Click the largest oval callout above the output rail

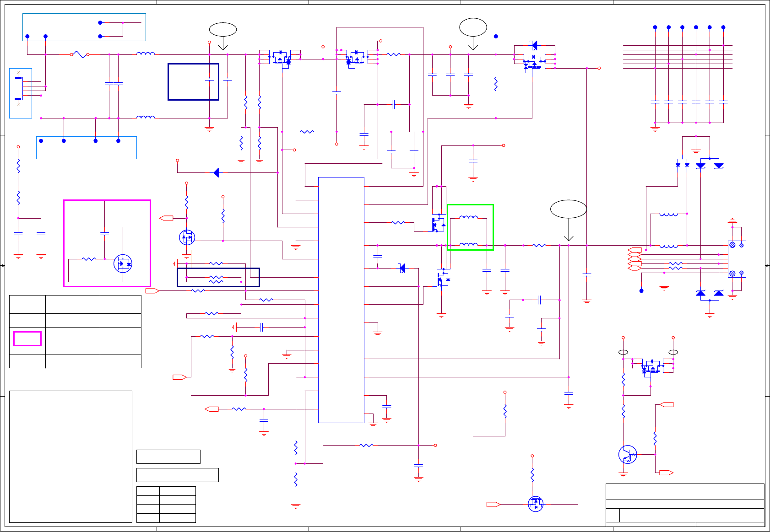569,209
